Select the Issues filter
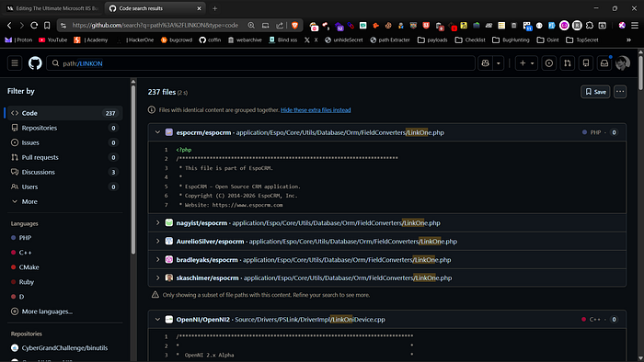Viewport: 644px width, 362px height. pyautogui.click(x=64, y=142)
